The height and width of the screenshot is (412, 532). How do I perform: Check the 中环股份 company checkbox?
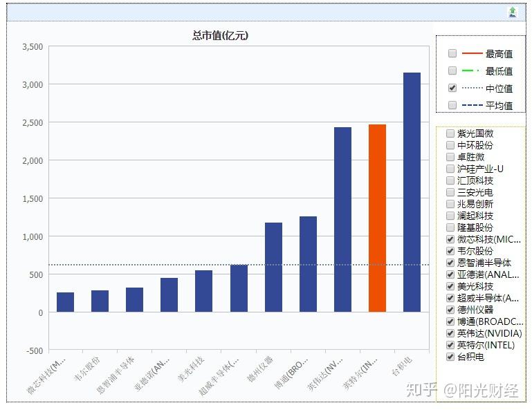coord(450,145)
